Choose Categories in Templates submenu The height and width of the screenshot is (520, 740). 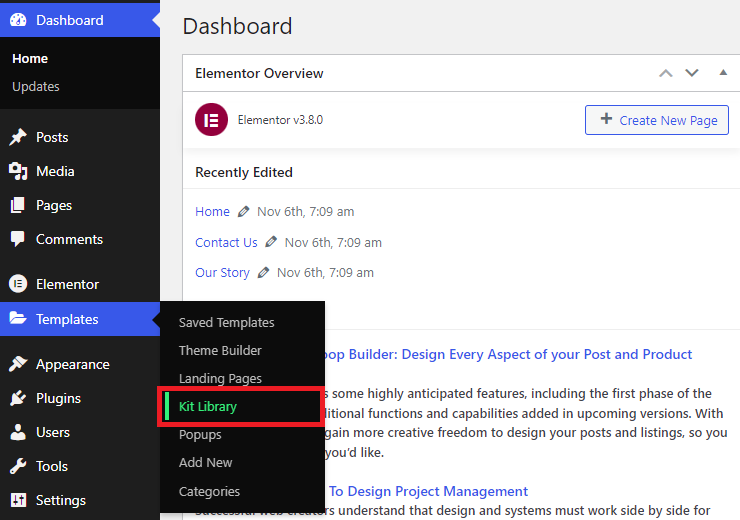click(x=209, y=492)
